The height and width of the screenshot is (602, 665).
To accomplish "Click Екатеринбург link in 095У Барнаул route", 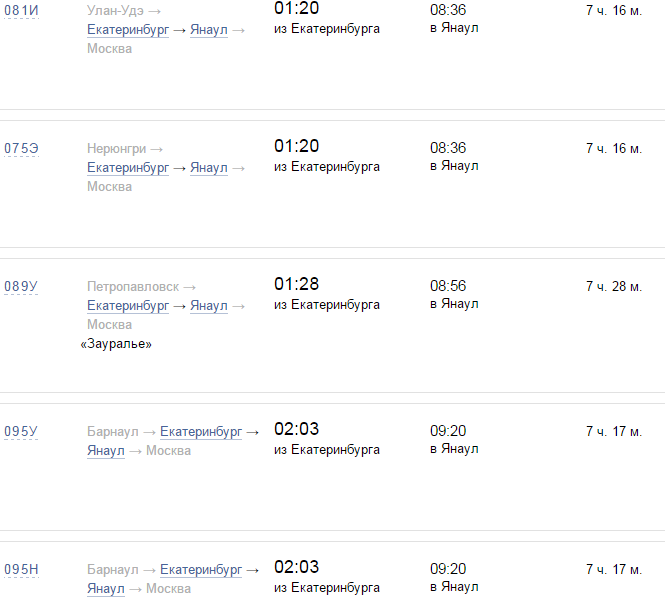I will [201, 432].
